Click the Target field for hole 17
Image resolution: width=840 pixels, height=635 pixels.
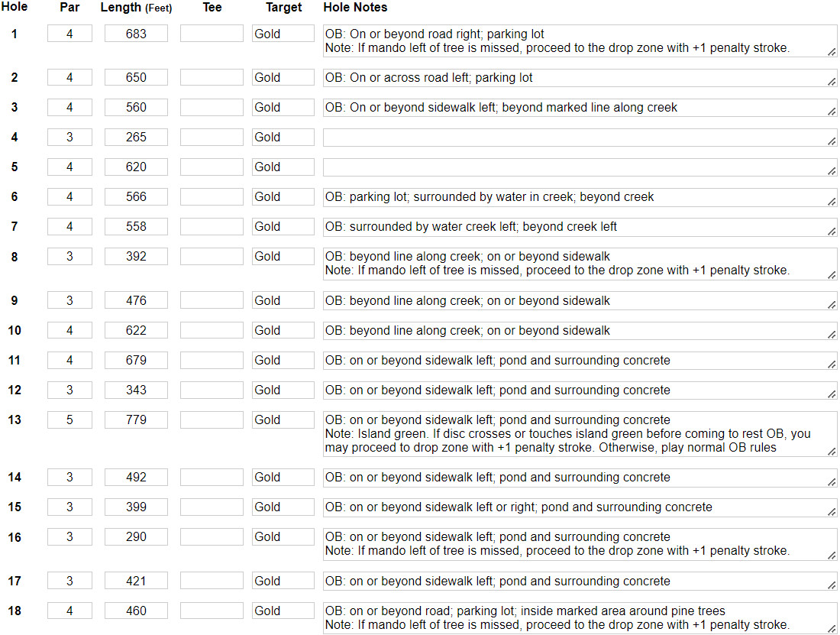tap(283, 582)
